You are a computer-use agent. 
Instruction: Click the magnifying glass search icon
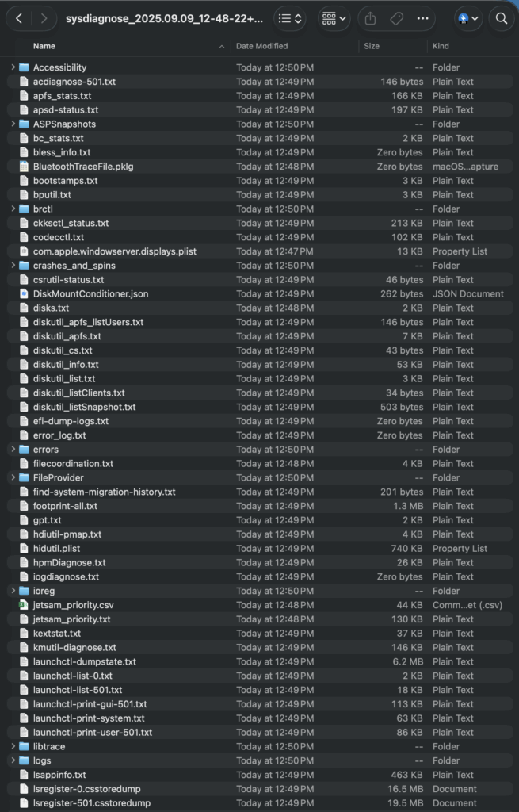click(x=501, y=19)
